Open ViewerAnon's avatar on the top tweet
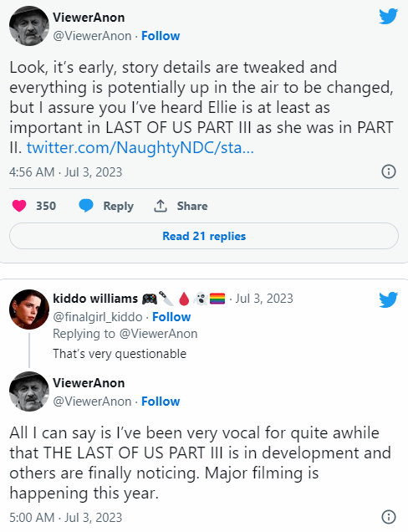The width and height of the screenshot is (408, 532). [29, 26]
